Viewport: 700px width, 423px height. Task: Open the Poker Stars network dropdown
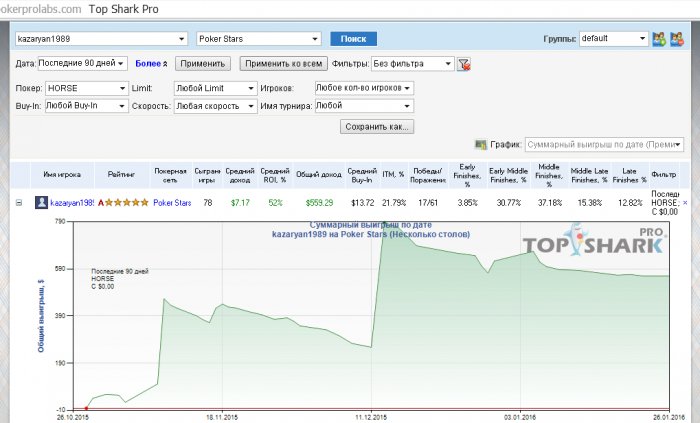(259, 39)
